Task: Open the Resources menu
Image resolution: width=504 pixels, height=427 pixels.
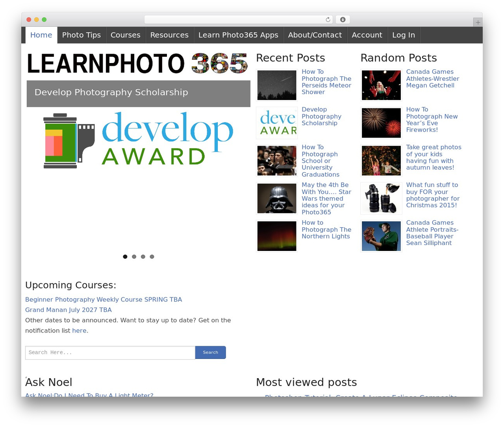Action: coord(169,35)
